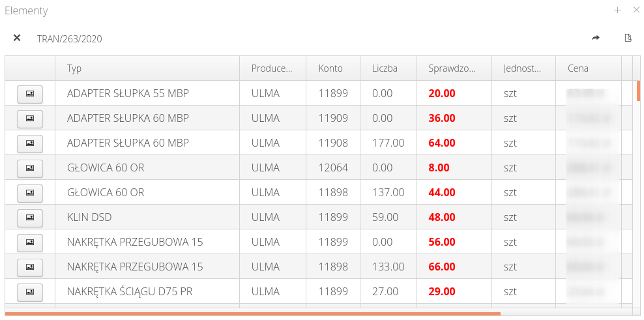
Task: Sort by Typ column header
Action: [x=147, y=68]
